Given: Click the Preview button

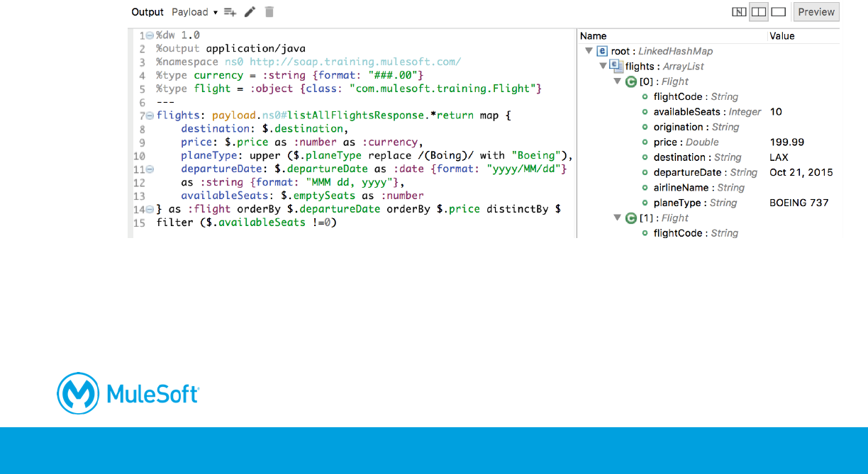Looking at the screenshot, I should point(816,12).
